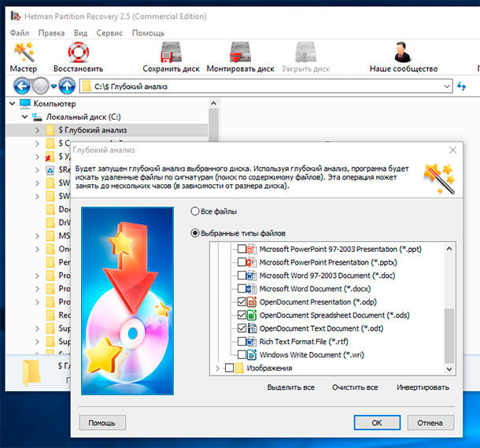Uncheck OpenDocument Text Document (*.odt) checkbox
This screenshot has height=448, width=480.
tap(242, 328)
